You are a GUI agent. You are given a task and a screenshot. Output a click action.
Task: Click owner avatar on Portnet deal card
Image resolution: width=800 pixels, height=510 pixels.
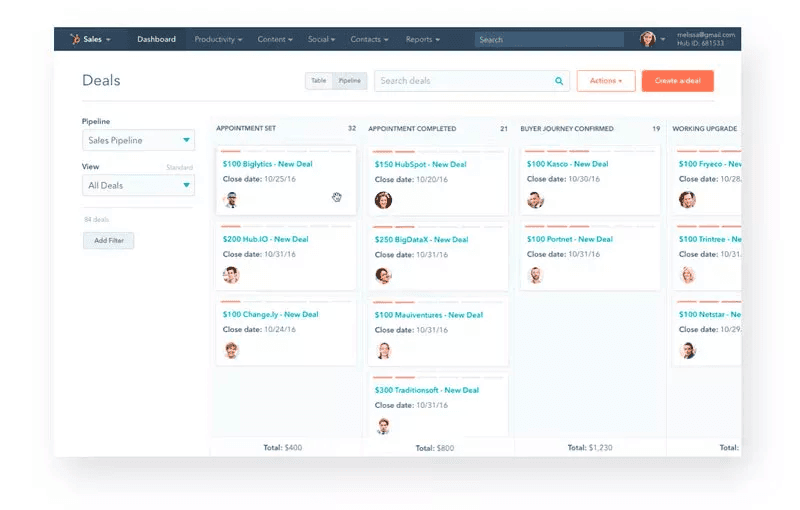[535, 275]
